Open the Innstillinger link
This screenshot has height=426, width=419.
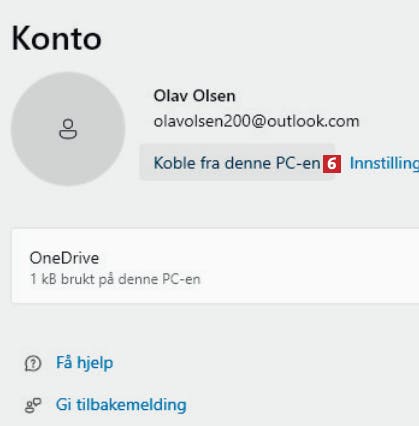coord(384,163)
